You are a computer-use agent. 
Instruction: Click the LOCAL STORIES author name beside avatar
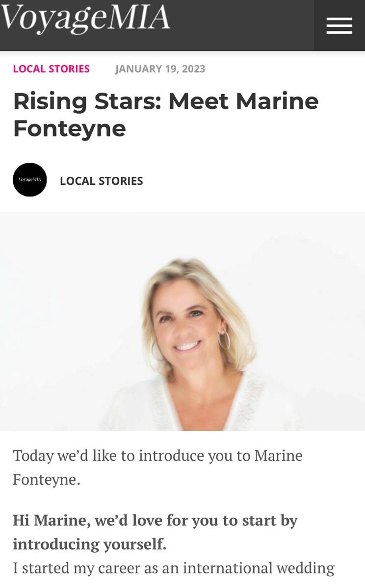point(102,181)
